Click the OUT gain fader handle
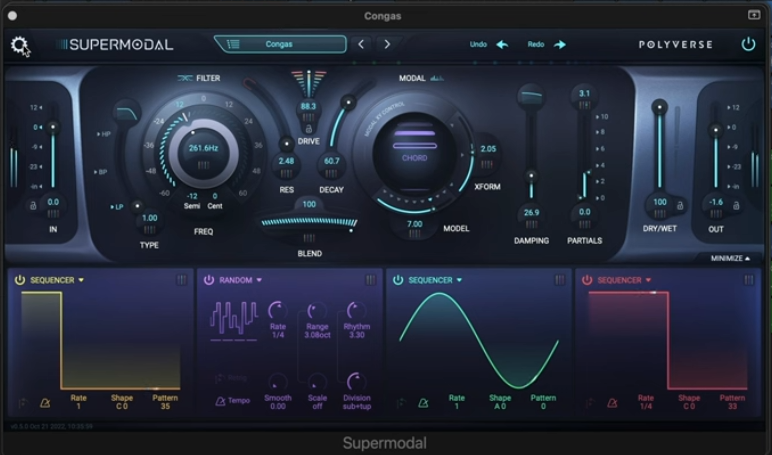Viewport: 772px width, 455px height. 715,130
